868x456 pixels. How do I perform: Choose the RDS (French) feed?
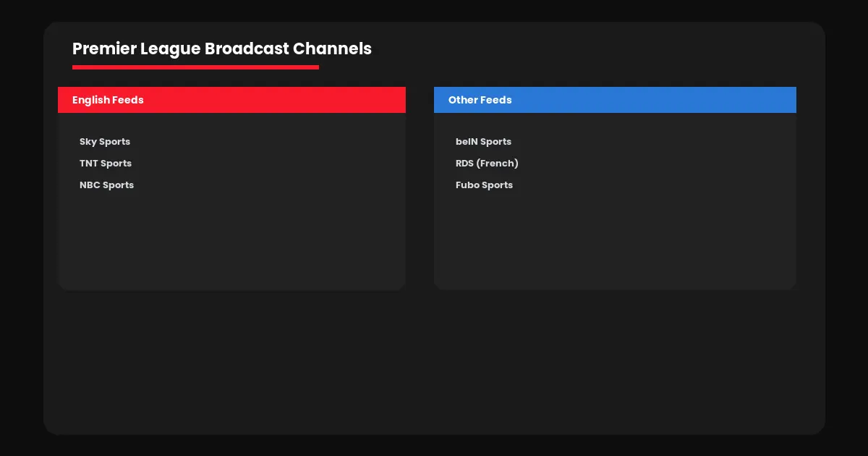[487, 164]
